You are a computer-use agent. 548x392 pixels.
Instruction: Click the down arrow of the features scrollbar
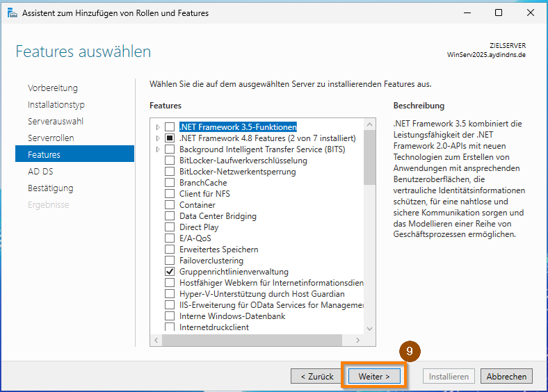tap(369, 329)
